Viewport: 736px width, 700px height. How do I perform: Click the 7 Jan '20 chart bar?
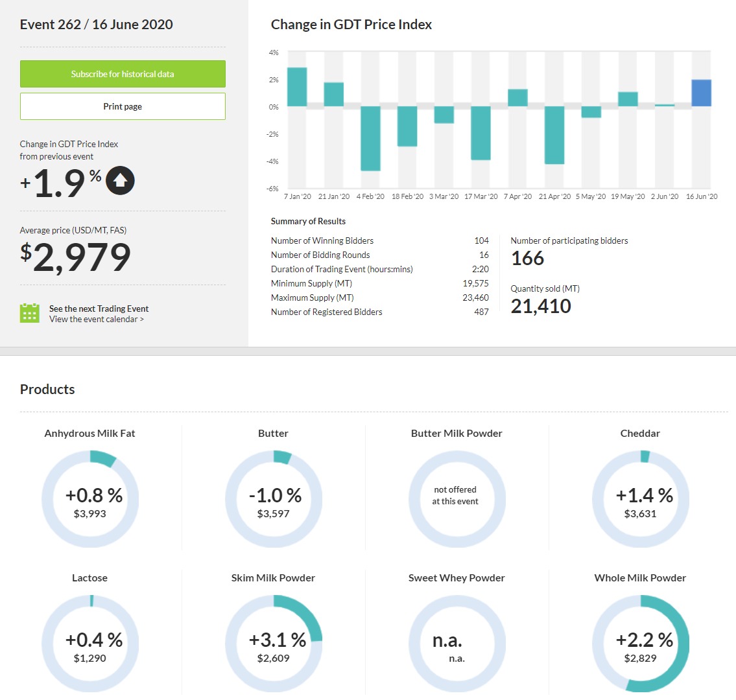coord(297,87)
